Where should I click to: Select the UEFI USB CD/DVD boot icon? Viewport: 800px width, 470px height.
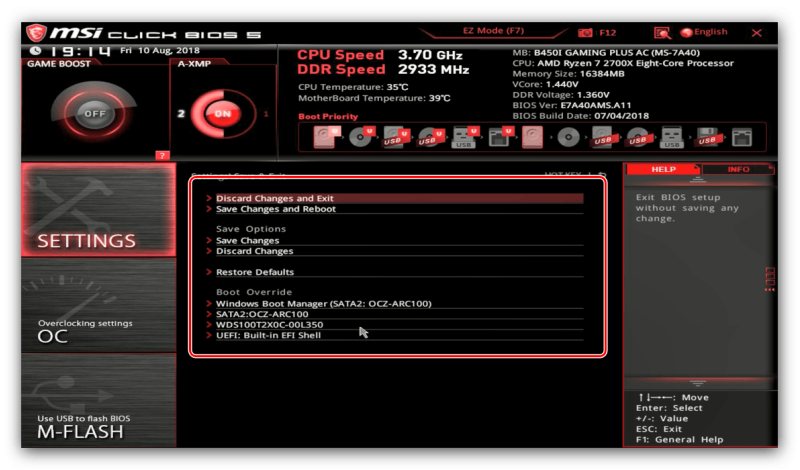pyautogui.click(x=431, y=137)
